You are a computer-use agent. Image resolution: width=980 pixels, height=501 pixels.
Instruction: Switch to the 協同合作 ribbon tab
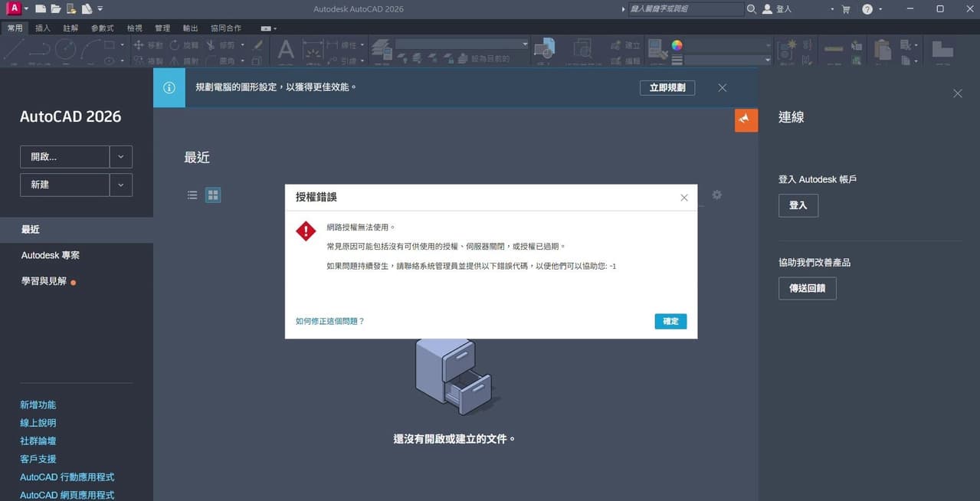(225, 28)
